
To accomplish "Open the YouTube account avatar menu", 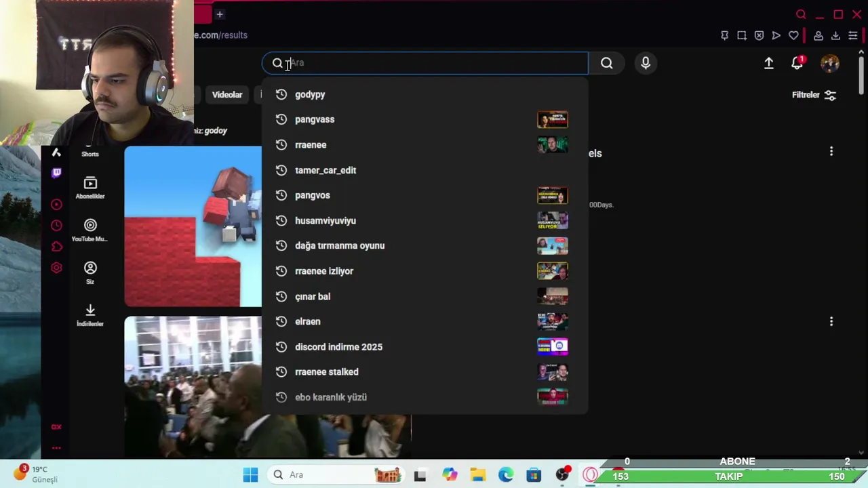I will (830, 63).
